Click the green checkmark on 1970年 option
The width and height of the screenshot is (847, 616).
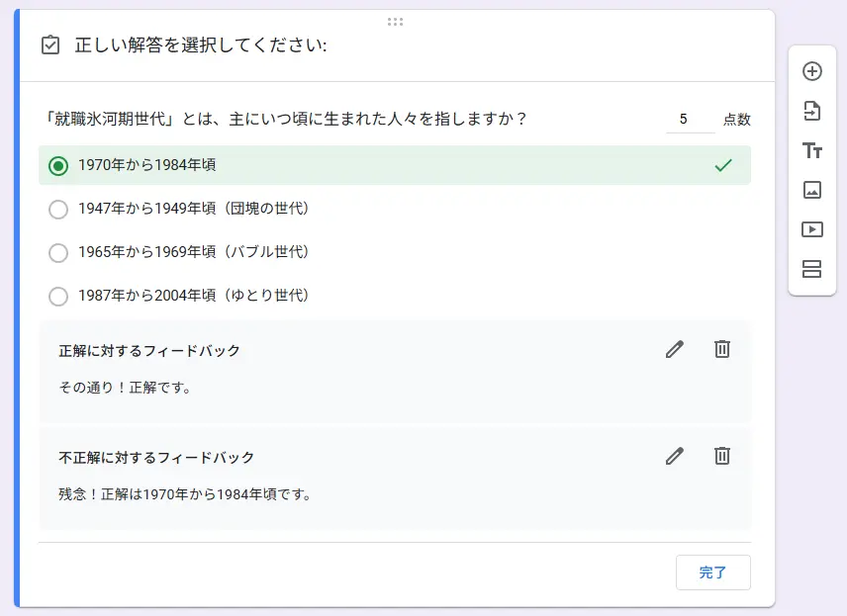click(x=723, y=165)
